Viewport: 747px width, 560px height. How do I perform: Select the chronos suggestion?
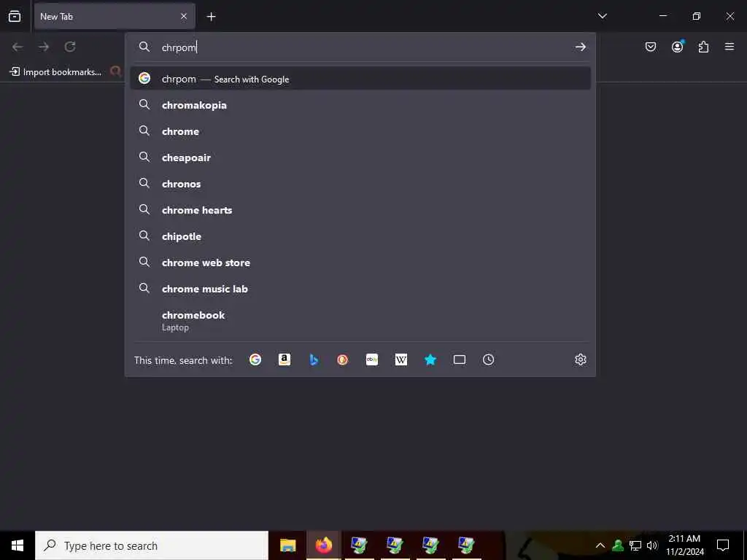(x=360, y=183)
